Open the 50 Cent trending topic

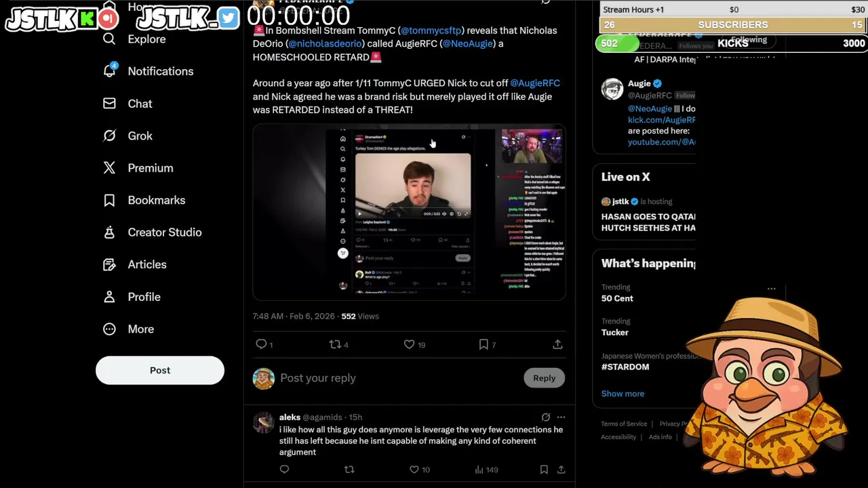coord(617,298)
